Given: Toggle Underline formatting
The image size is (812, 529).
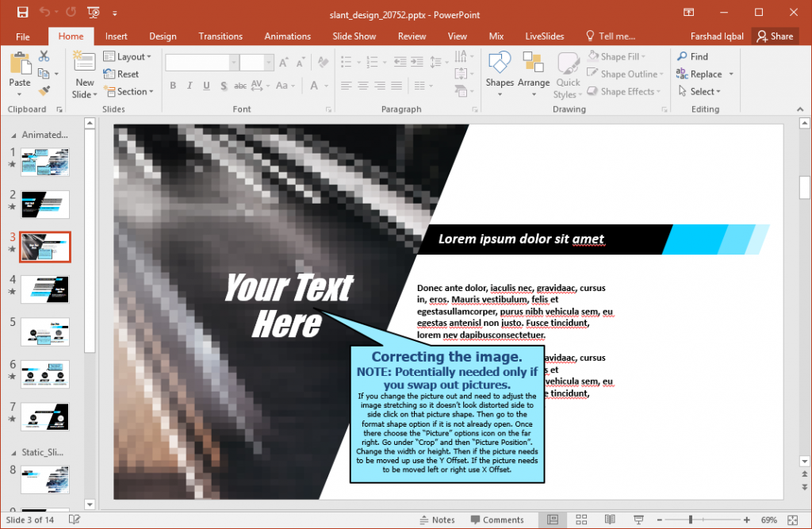Looking at the screenshot, I should click(205, 85).
